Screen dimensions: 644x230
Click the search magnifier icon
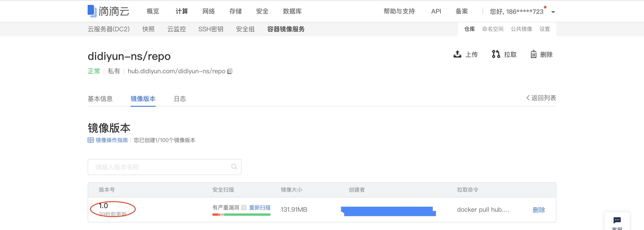(234, 167)
